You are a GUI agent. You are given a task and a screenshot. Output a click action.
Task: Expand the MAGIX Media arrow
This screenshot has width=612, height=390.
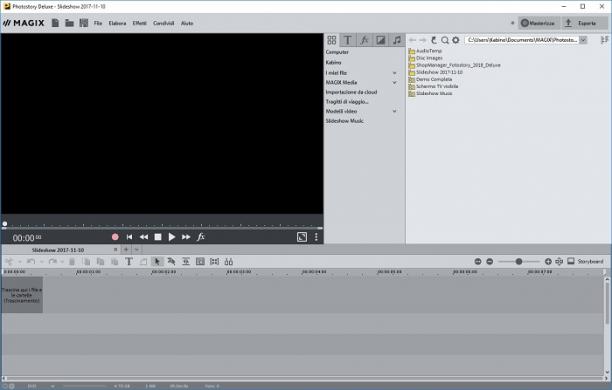click(395, 82)
